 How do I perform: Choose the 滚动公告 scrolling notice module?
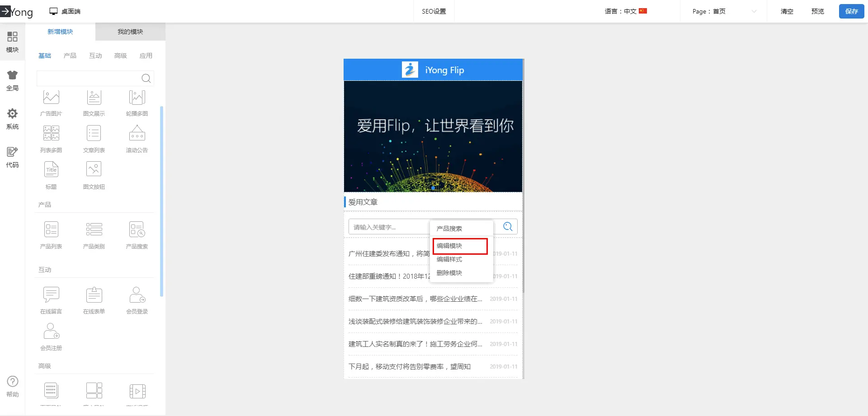tap(137, 134)
